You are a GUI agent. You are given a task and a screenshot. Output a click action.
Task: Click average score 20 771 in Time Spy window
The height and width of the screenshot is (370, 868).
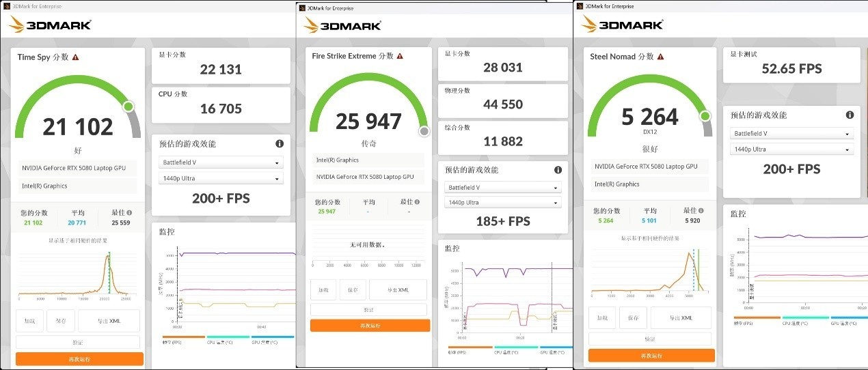pos(78,223)
